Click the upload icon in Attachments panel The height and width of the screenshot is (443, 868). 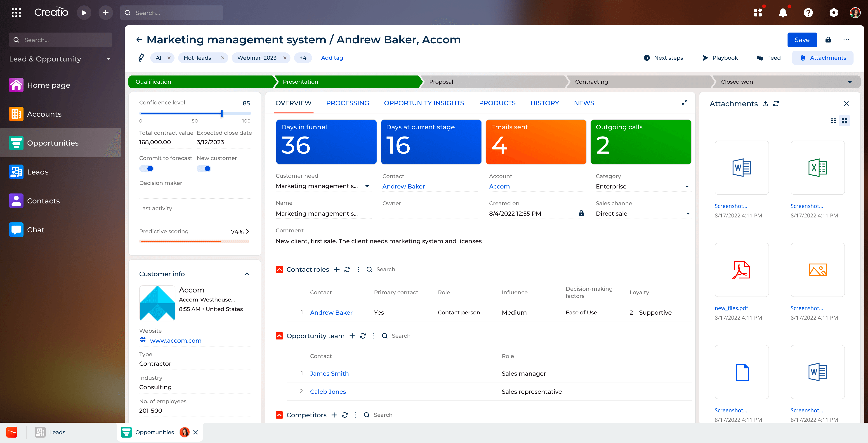[x=765, y=104]
